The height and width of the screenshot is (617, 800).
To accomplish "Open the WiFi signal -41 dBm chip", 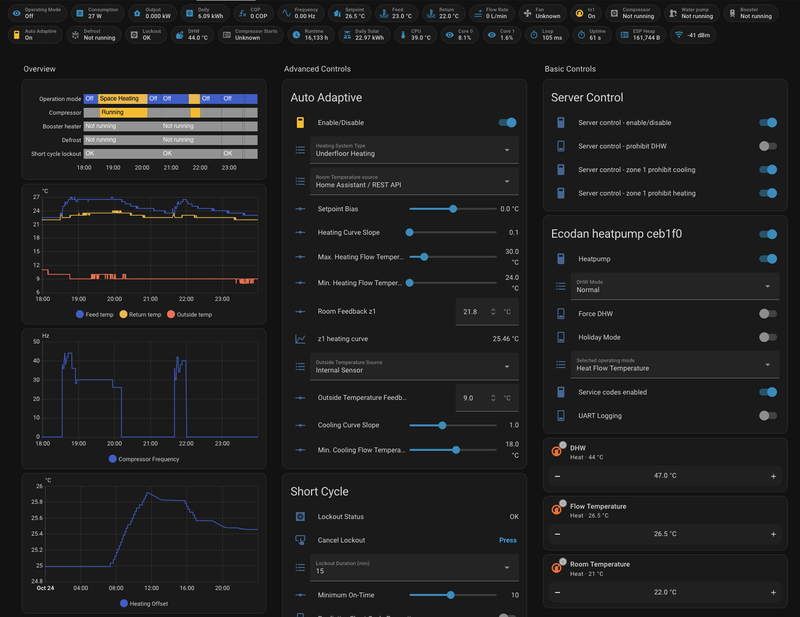I will [693, 35].
